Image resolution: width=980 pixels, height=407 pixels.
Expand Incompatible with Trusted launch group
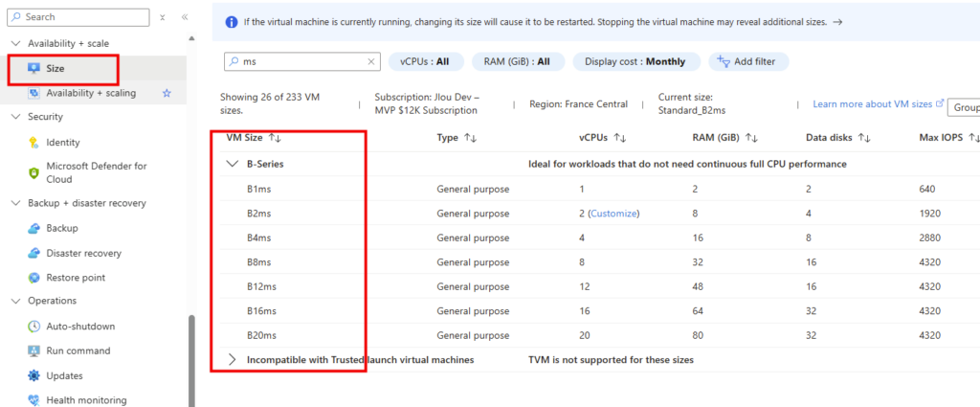tap(234, 359)
